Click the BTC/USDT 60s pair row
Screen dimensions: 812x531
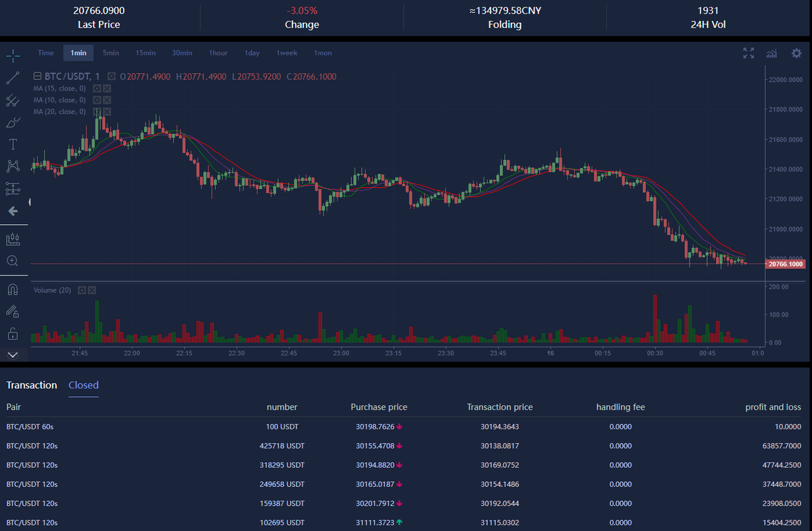[x=404, y=427]
